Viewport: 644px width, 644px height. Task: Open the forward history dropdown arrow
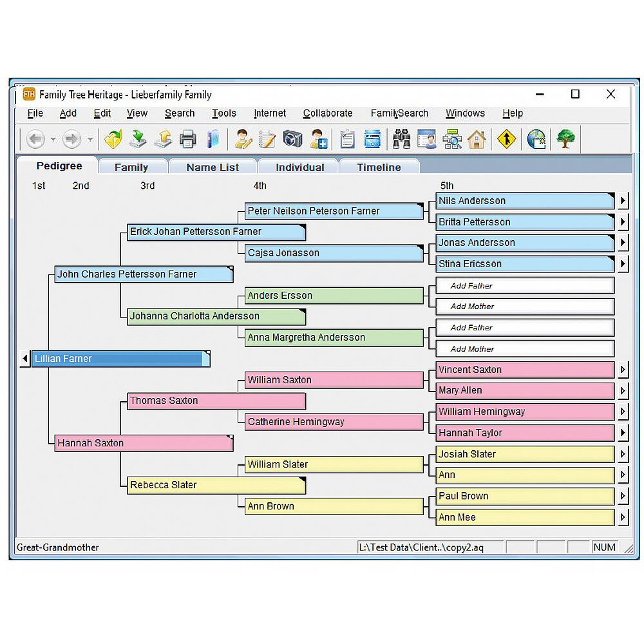[x=90, y=139]
